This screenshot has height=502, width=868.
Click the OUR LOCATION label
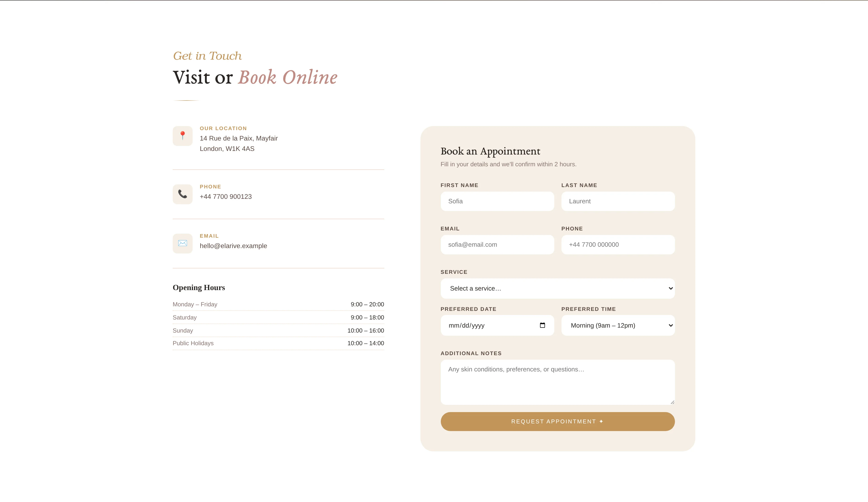click(223, 128)
